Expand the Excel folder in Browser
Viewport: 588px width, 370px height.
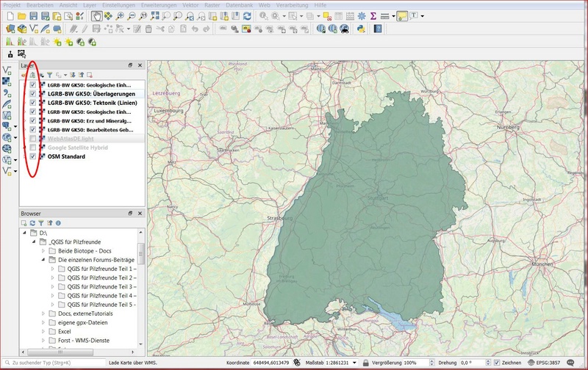click(43, 333)
